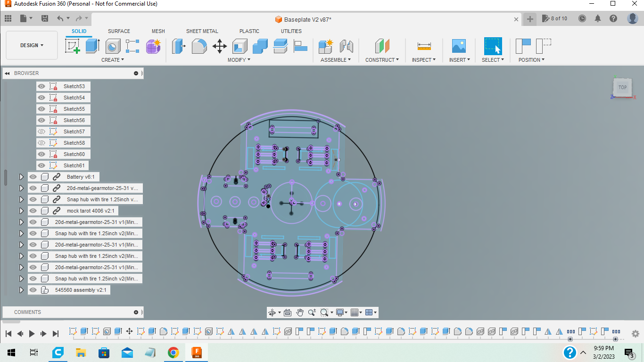Expand the Battery v6:1 component

(x=21, y=177)
